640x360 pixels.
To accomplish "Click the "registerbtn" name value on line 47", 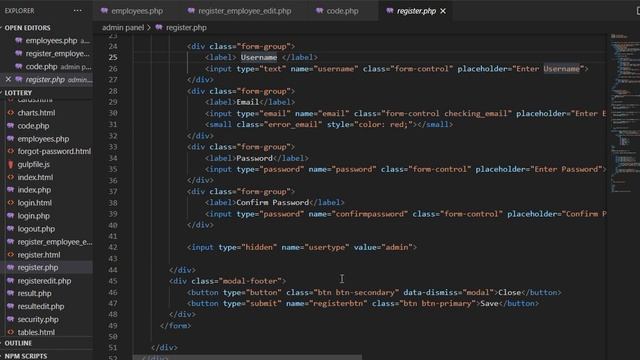I will pyautogui.click(x=337, y=303).
